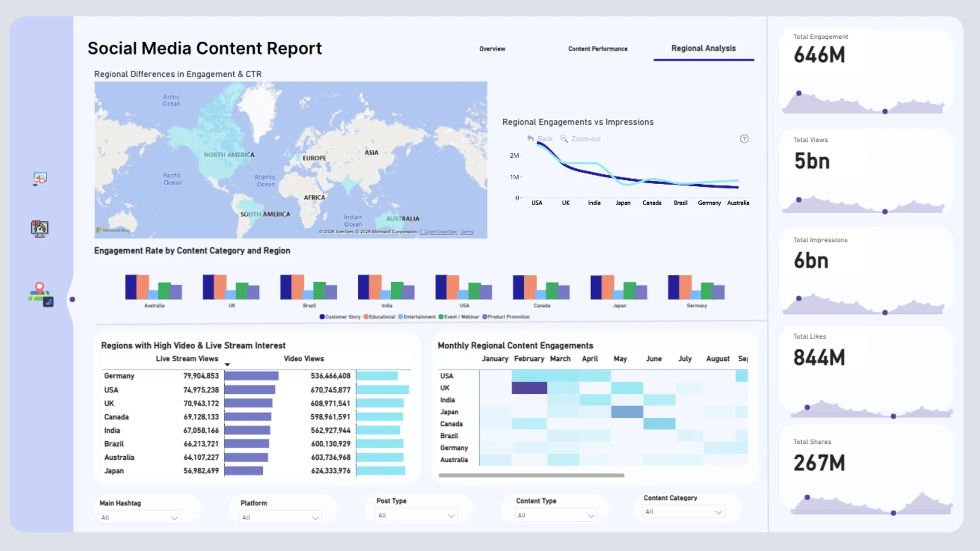Viewport: 980px width, 551px height.
Task: Open the OpenStreetMap link on map
Action: pos(438,232)
